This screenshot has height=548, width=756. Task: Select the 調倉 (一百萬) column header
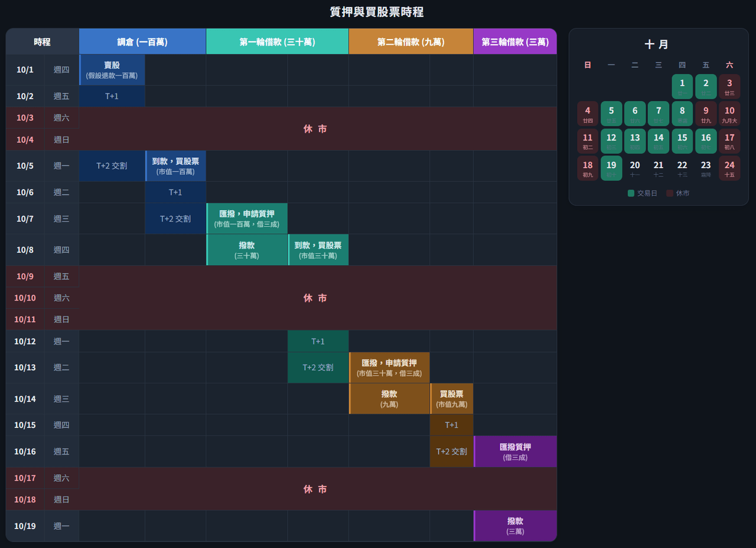tap(142, 42)
